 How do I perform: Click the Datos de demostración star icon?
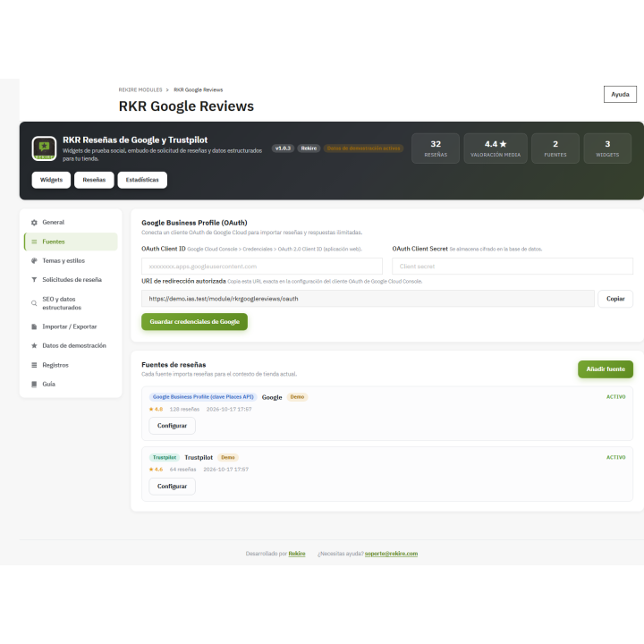(x=34, y=346)
